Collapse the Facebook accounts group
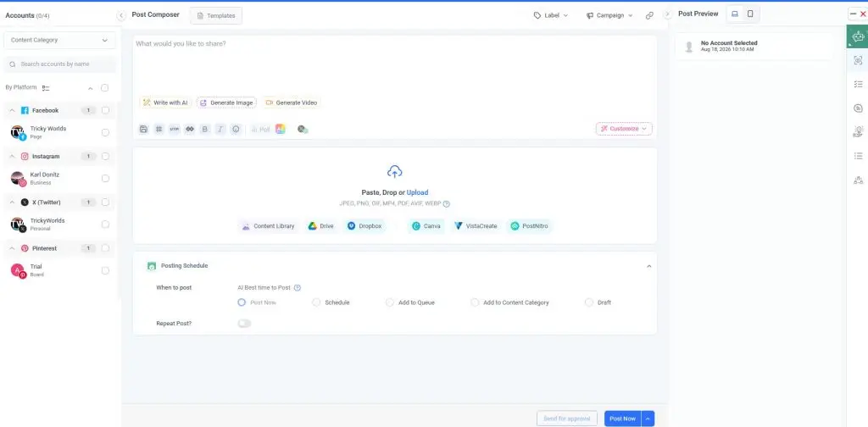The image size is (868, 427). (x=12, y=111)
